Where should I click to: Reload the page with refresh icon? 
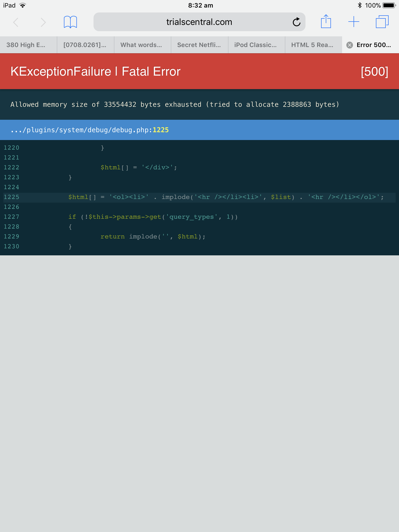(x=296, y=22)
